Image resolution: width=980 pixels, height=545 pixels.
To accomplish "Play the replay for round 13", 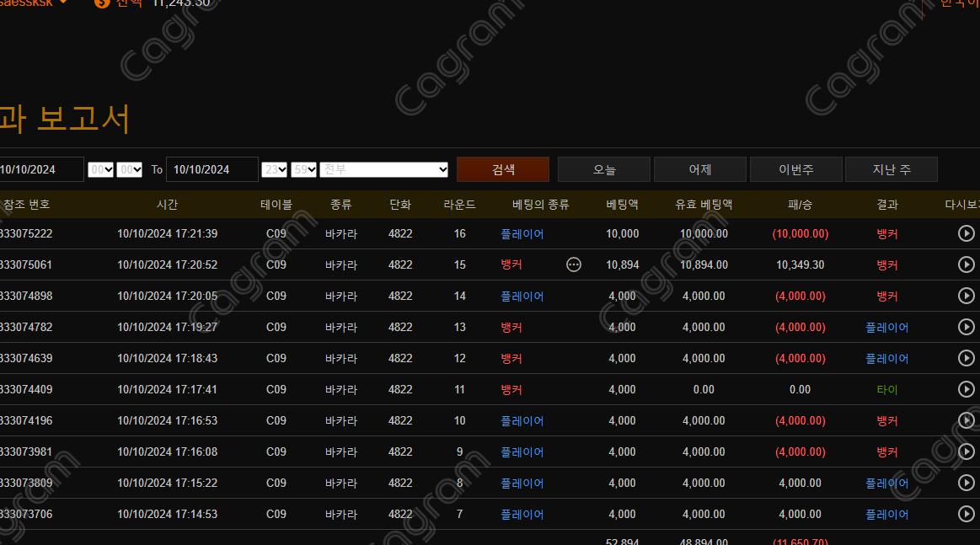I will tap(967, 327).
